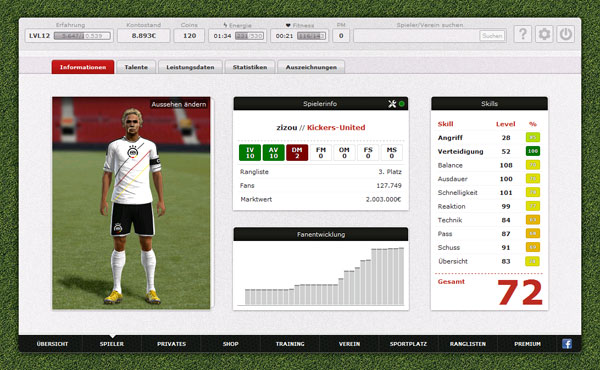Open the Facebook icon in bottom bar
600x370 pixels.
[567, 344]
